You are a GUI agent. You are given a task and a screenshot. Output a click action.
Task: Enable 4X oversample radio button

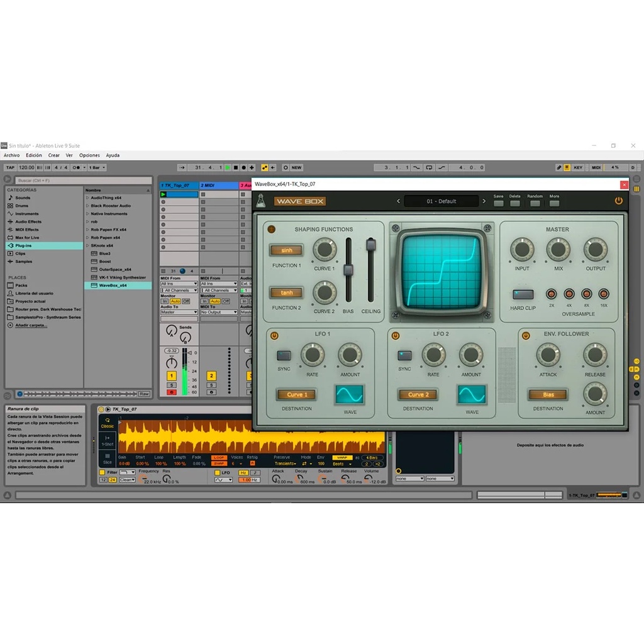tap(569, 294)
